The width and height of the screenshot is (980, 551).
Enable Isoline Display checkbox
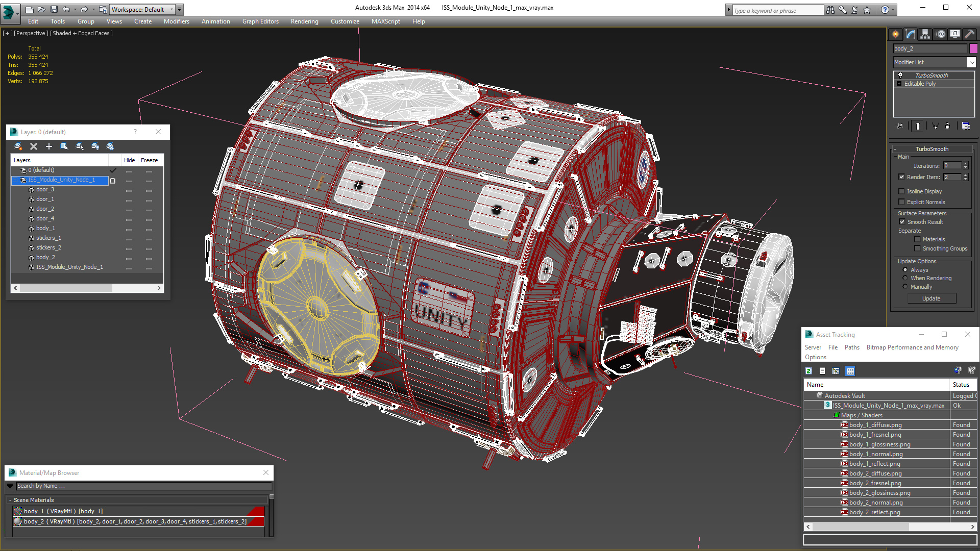pyautogui.click(x=901, y=191)
